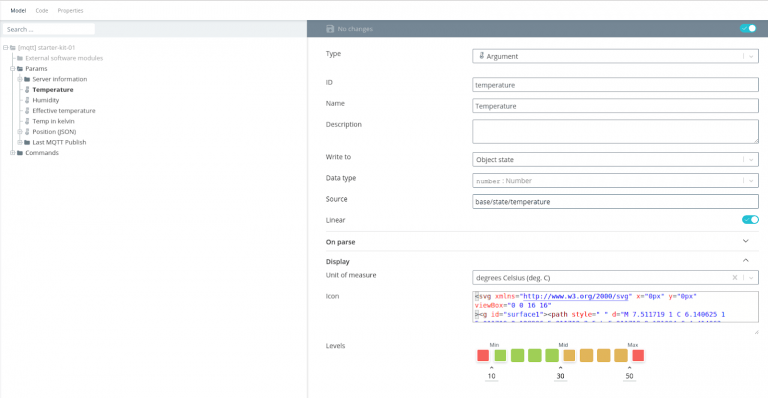Viewport: 768px width, 398px height.
Task: Expand the Server information folder
Action: pyautogui.click(x=20, y=79)
